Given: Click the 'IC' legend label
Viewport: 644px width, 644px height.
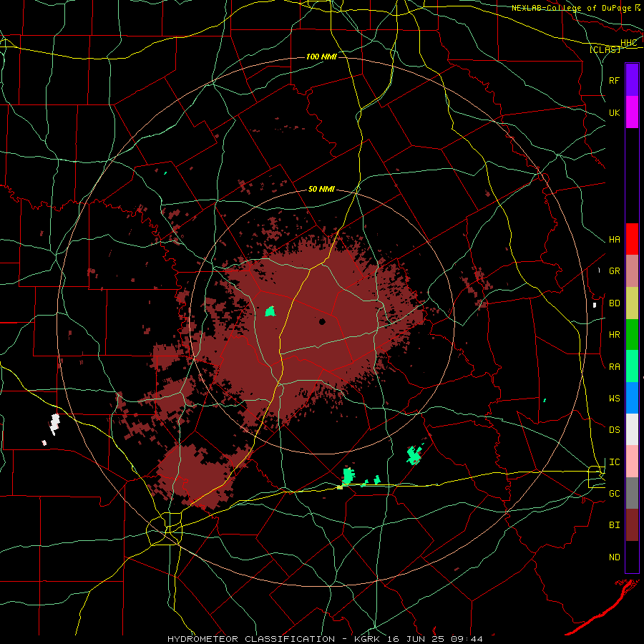Looking at the screenshot, I should tap(614, 462).
